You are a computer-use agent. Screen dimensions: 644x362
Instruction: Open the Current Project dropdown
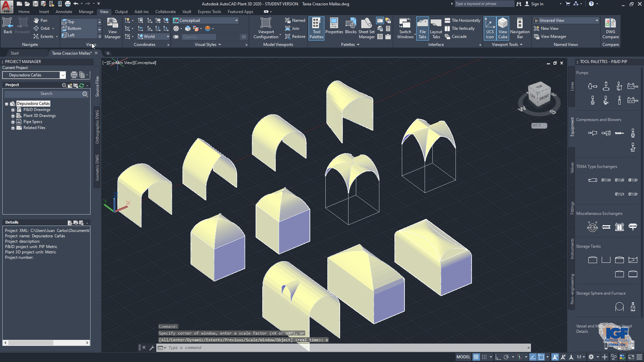(34, 75)
